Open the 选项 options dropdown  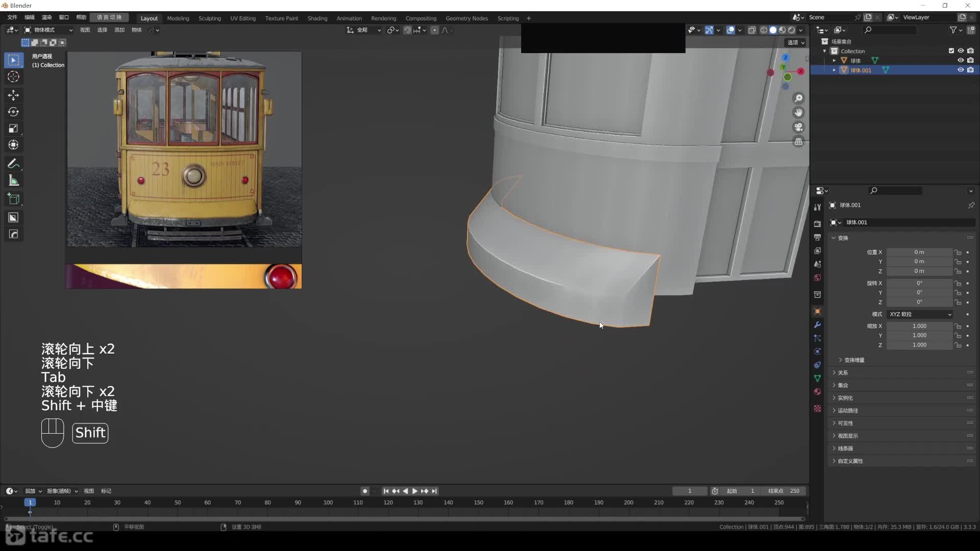click(x=796, y=43)
